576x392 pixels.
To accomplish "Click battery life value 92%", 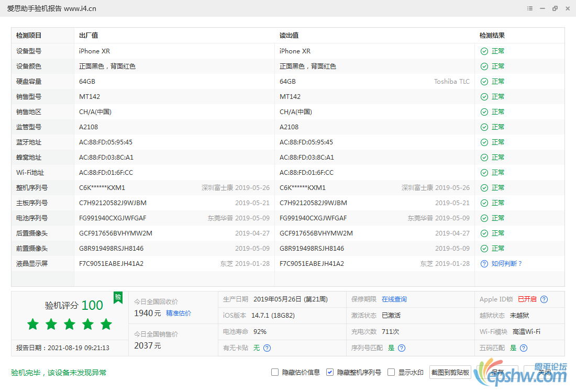I will [260, 332].
